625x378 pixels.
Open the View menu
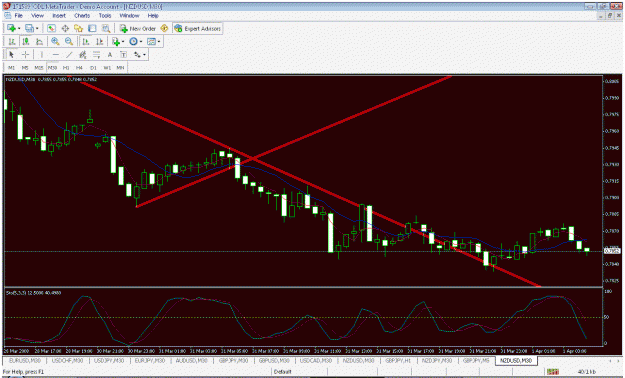(x=37, y=16)
